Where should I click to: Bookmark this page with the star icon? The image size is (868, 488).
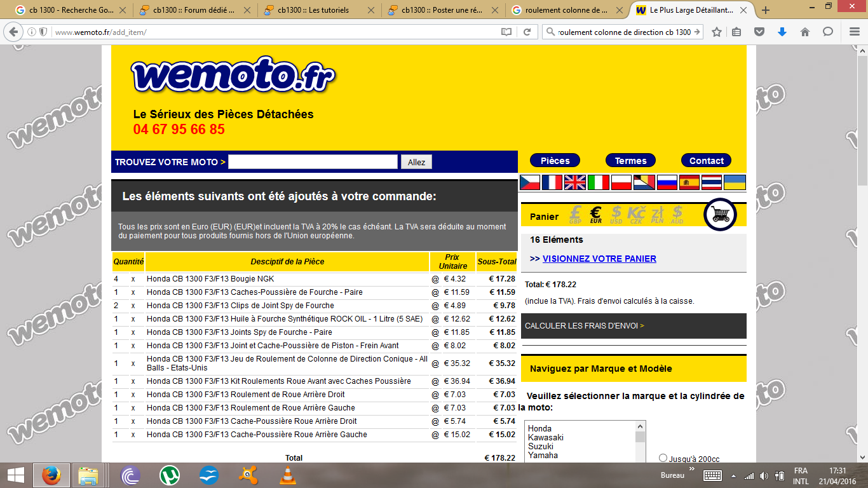(717, 32)
